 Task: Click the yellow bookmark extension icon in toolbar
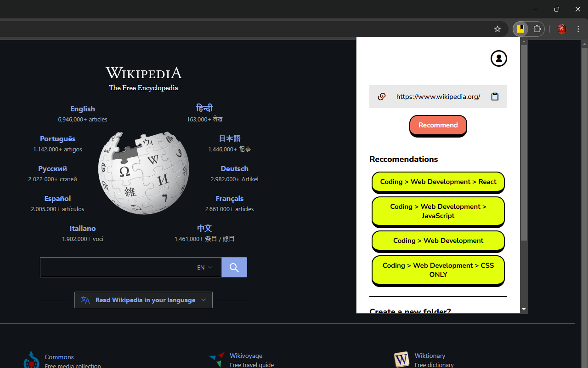520,29
